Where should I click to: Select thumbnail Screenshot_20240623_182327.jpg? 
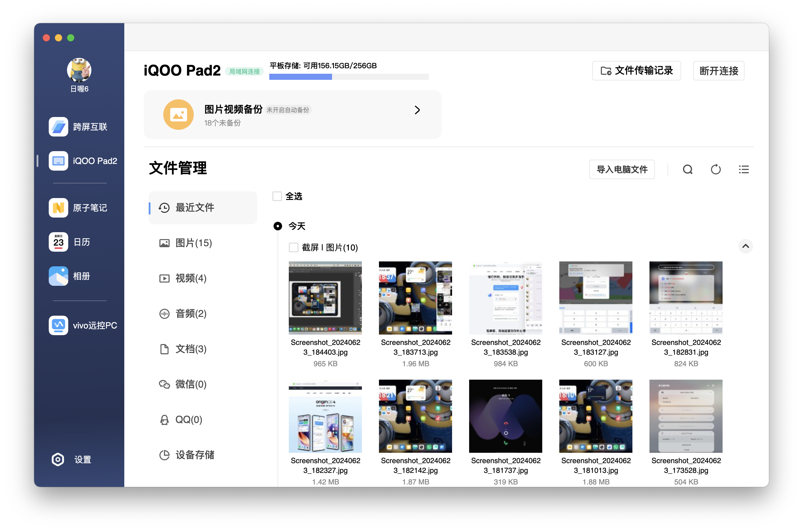(325, 416)
